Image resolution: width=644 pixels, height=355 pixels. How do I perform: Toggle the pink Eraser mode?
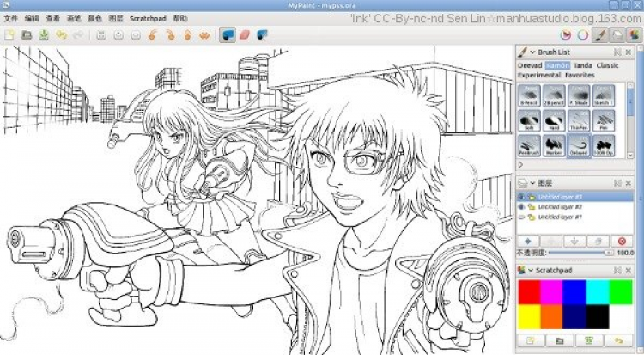245,35
